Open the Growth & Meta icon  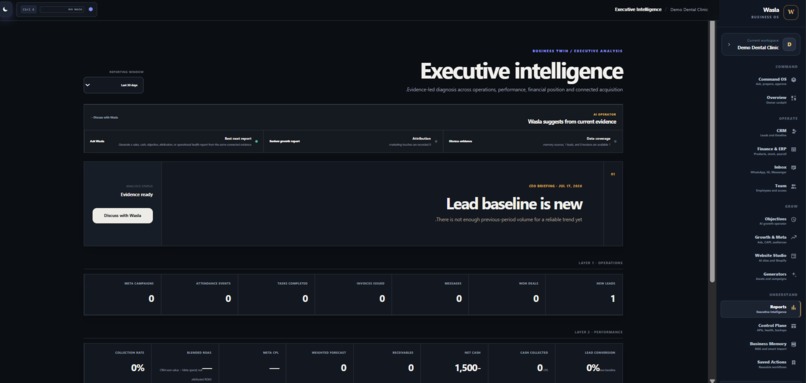point(794,238)
